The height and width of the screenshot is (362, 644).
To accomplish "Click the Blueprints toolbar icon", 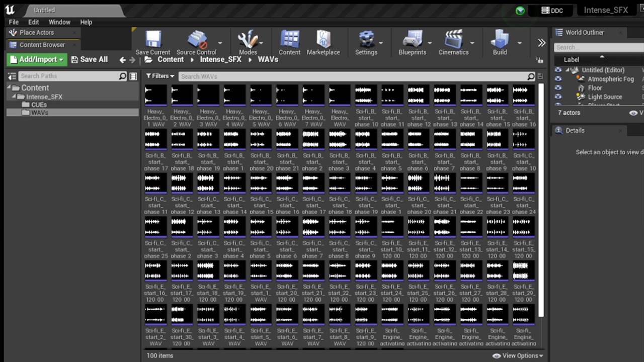I will [x=413, y=39].
